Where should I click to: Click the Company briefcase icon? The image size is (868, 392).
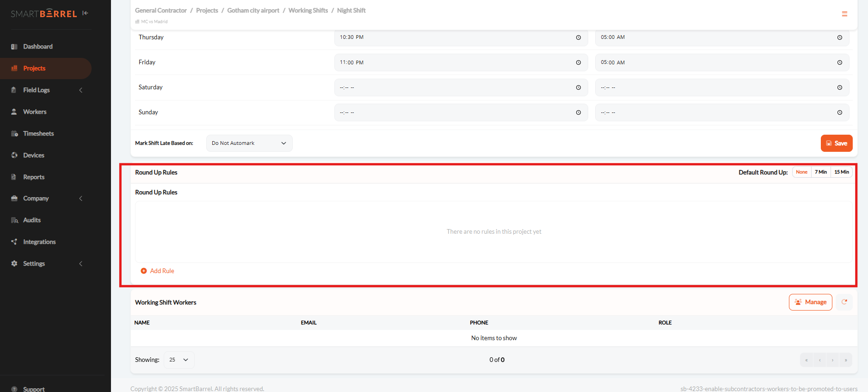point(14,199)
